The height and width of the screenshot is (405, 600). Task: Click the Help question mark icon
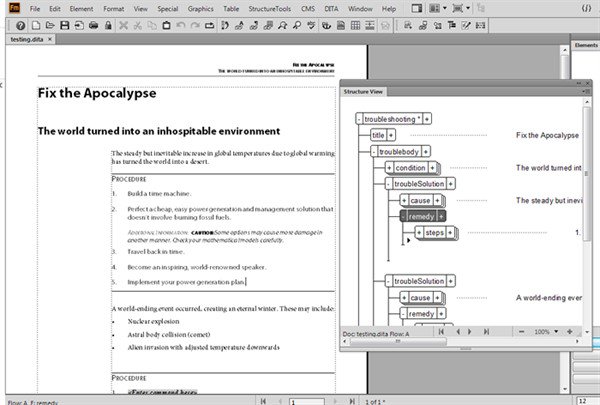click(21, 25)
